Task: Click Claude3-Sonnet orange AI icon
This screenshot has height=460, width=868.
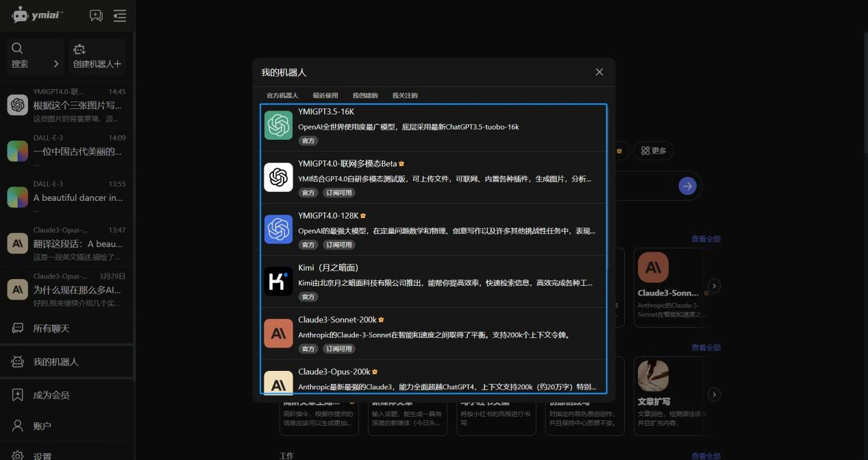Action: 278,334
